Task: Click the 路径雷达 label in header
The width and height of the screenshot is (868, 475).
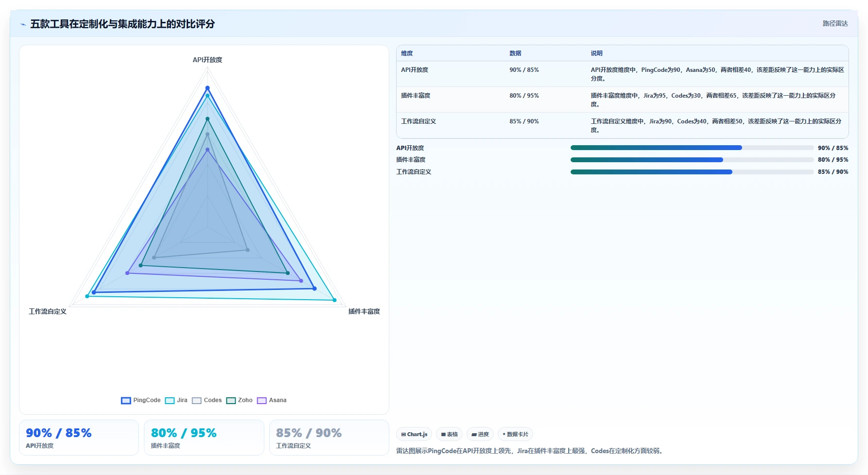Action: tap(835, 23)
